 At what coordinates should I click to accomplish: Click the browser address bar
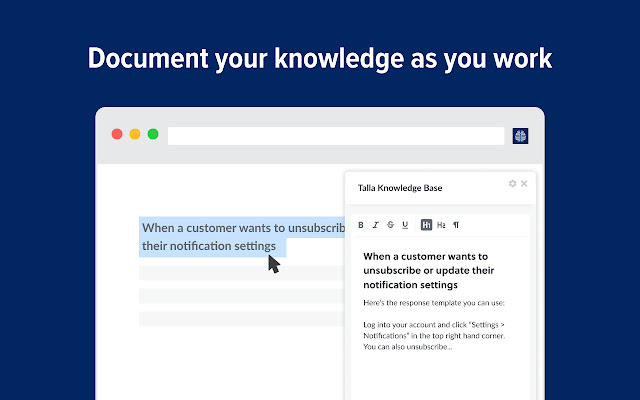336,136
